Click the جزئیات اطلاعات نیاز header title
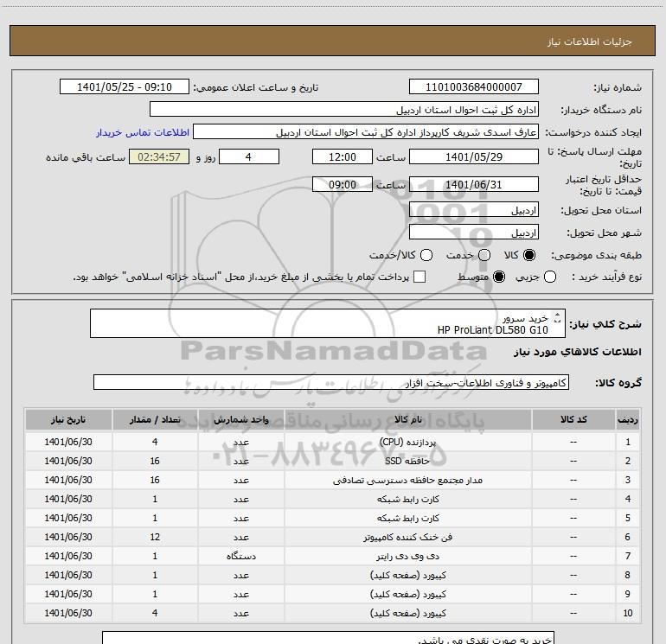666x644 pixels. pos(590,41)
